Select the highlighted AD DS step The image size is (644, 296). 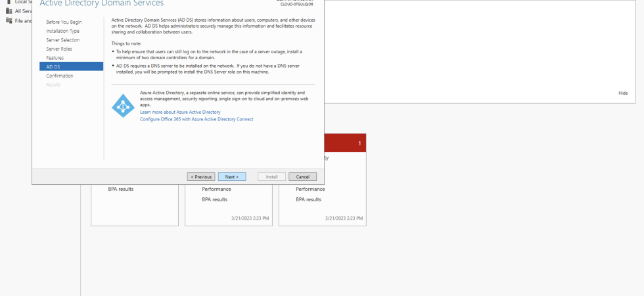click(x=72, y=66)
